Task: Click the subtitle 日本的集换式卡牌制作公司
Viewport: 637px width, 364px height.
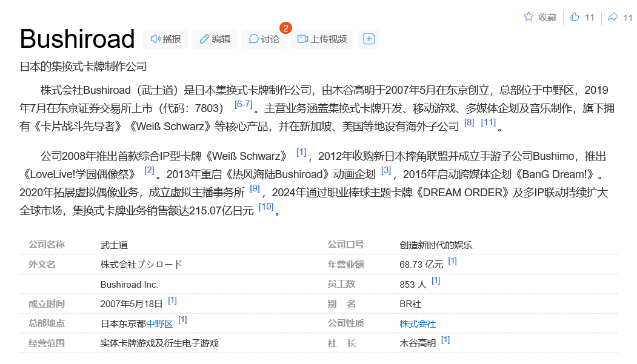Action: pos(83,67)
